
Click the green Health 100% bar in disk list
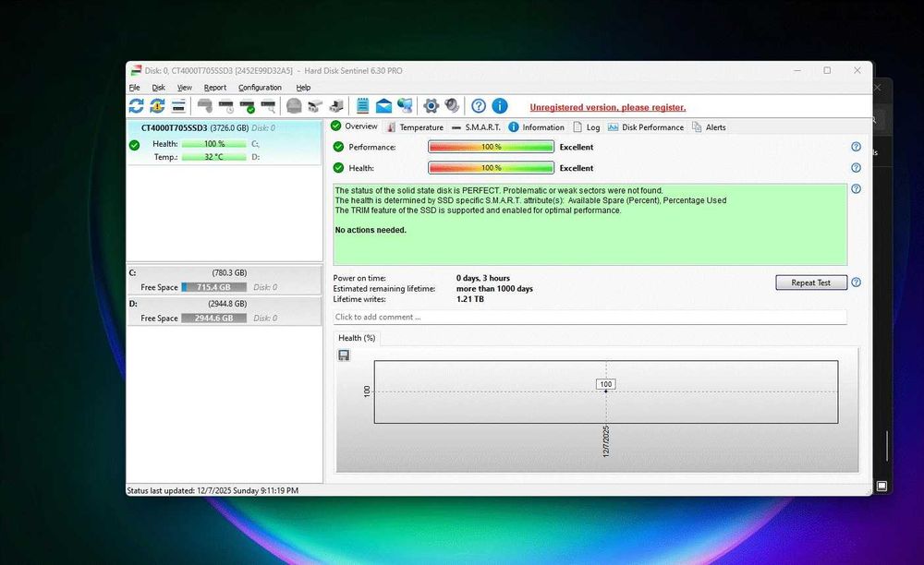coord(214,144)
